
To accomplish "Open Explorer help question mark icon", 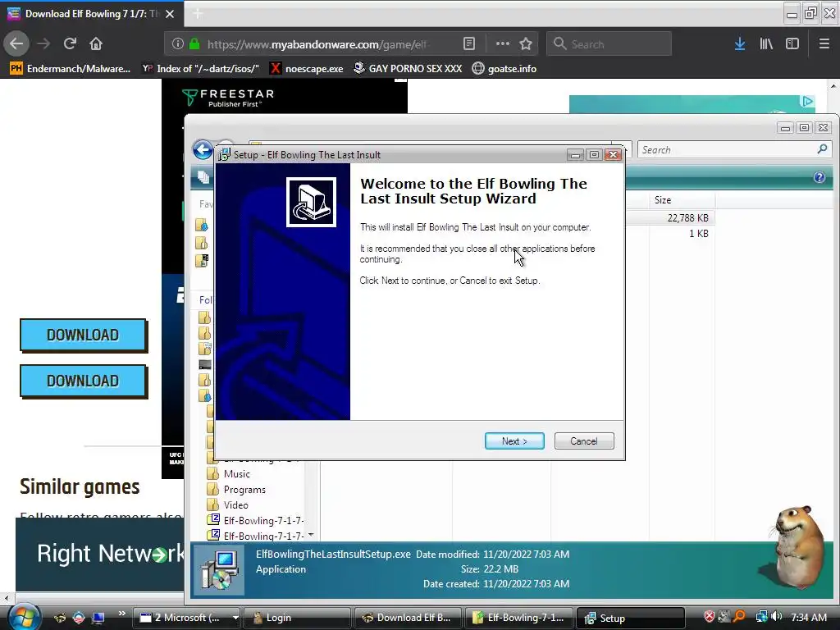I will (819, 177).
